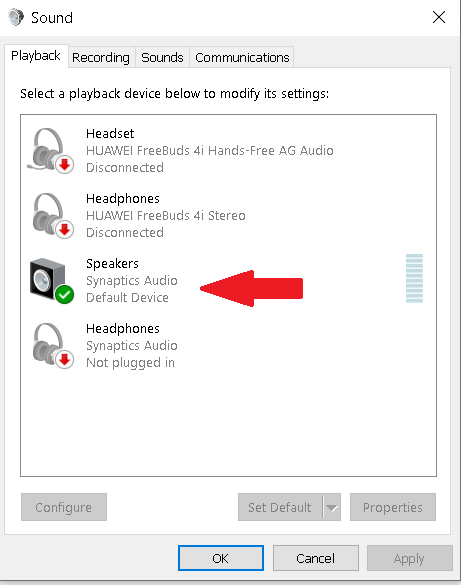Select the Speakers Synaptics Audio icon
461x585 pixels.
[x=51, y=281]
